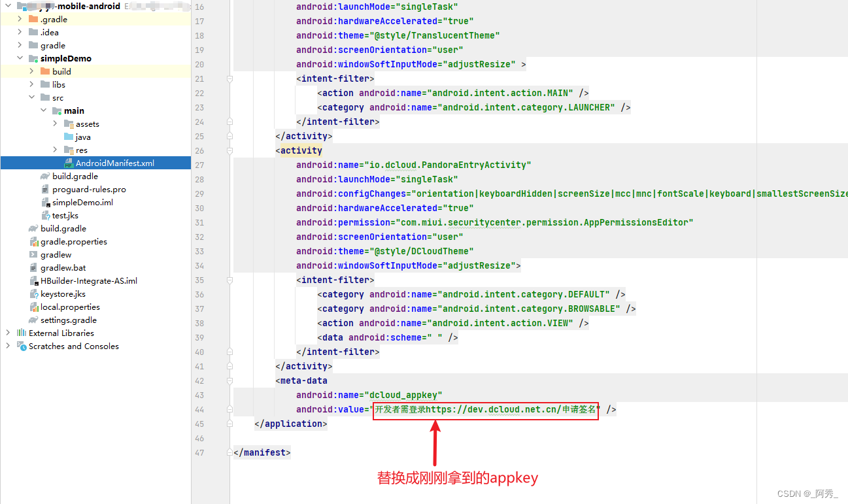Click the proguard-rules.pro file icon
This screenshot has width=848, height=504.
(45, 189)
